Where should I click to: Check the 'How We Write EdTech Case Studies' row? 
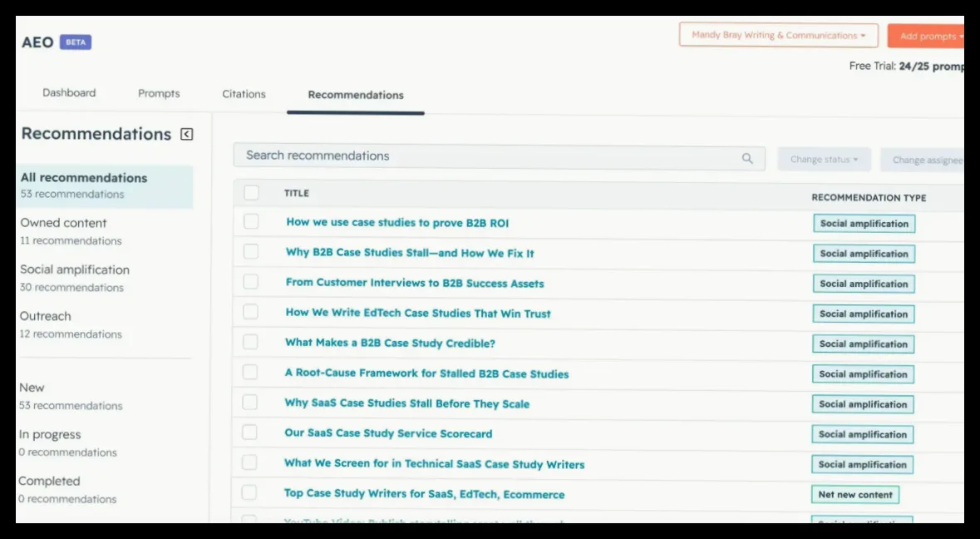(x=251, y=311)
